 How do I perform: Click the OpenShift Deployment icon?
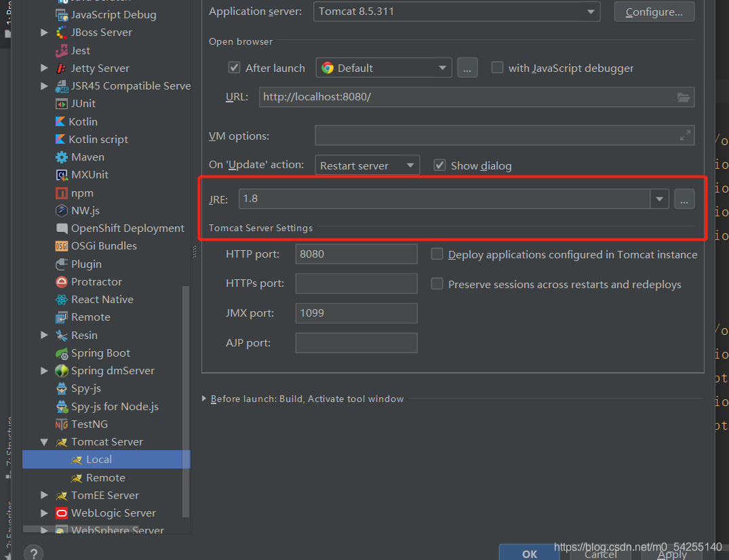(x=61, y=228)
